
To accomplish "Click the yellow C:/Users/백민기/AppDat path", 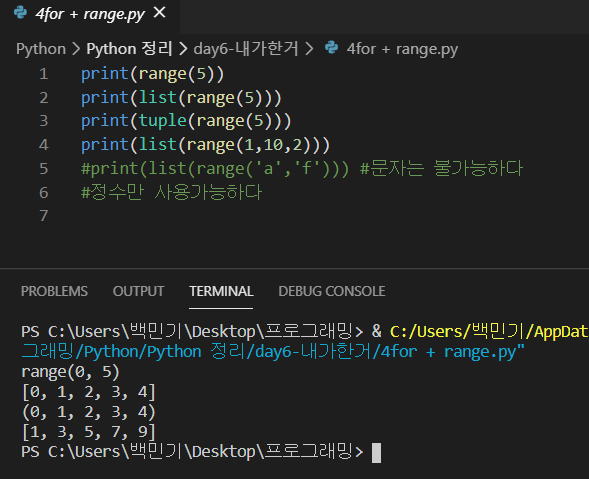I will point(489,332).
